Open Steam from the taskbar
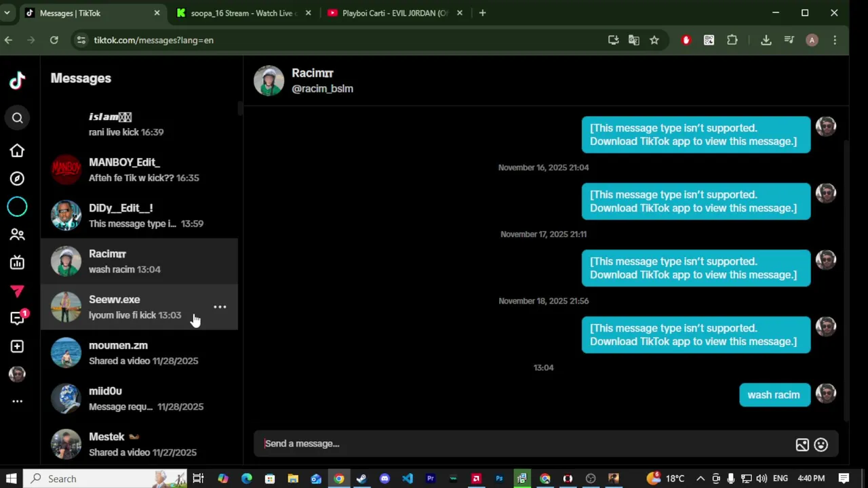The width and height of the screenshot is (868, 488). click(361, 479)
